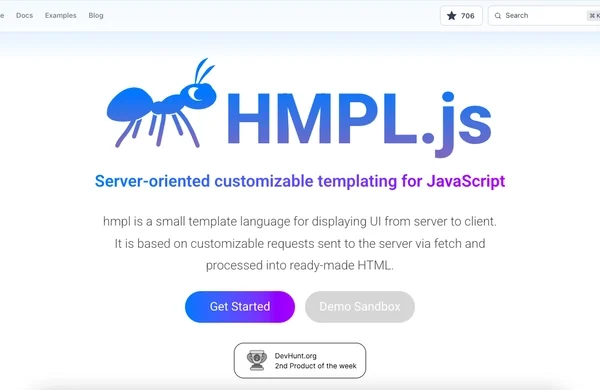The width and height of the screenshot is (600, 390).
Task: Open the Examples page
Action: pos(60,15)
